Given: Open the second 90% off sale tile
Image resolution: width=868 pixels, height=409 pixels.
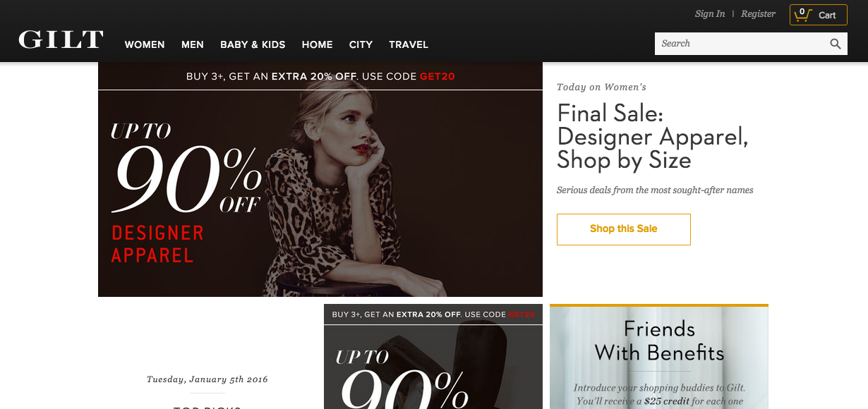Looking at the screenshot, I should pyautogui.click(x=433, y=357).
